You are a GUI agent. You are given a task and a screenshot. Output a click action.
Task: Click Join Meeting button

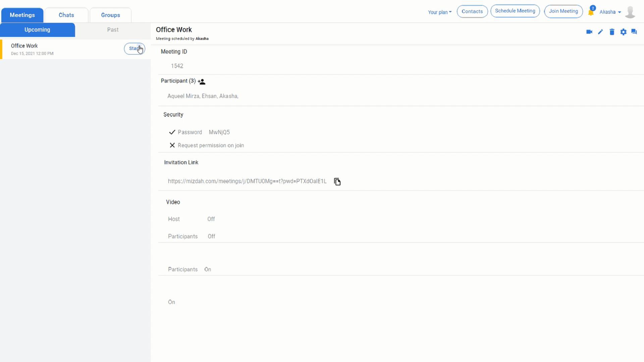point(563,11)
